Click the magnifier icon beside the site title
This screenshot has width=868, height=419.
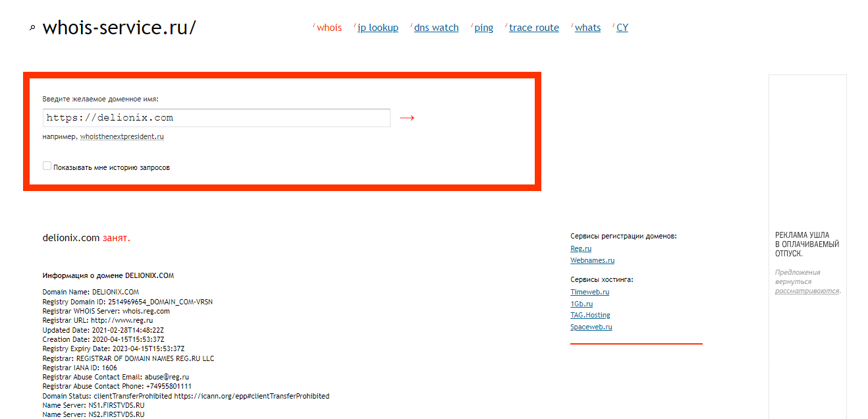pos(32,28)
